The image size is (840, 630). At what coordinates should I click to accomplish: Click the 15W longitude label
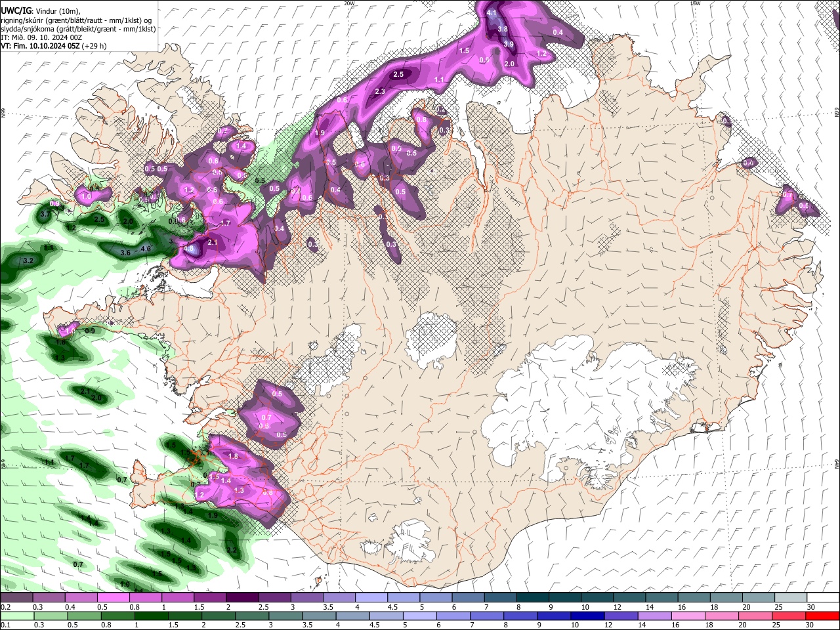pyautogui.click(x=695, y=3)
